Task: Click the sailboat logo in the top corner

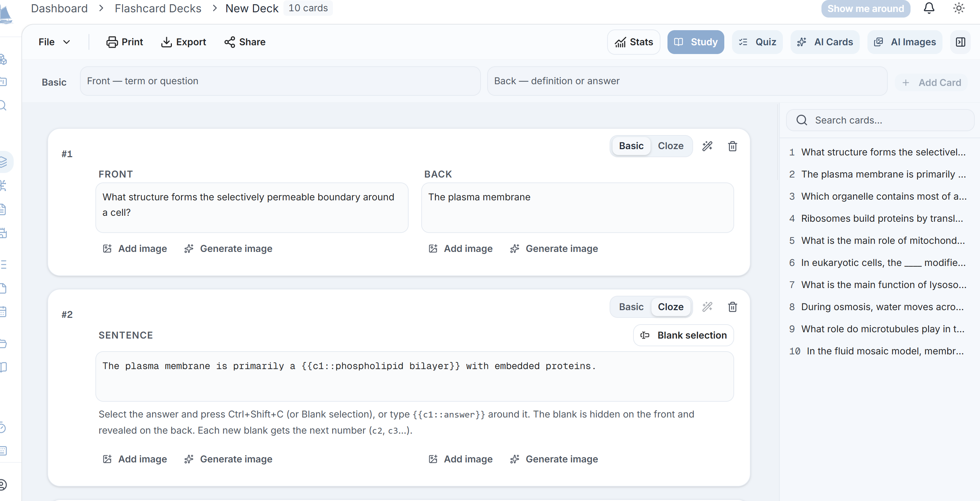Action: tap(6, 14)
